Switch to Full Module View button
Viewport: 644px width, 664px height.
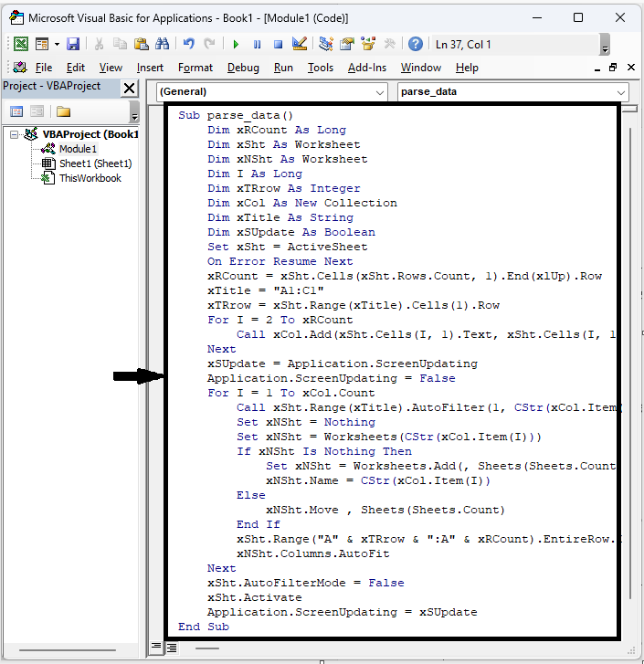tap(171, 647)
